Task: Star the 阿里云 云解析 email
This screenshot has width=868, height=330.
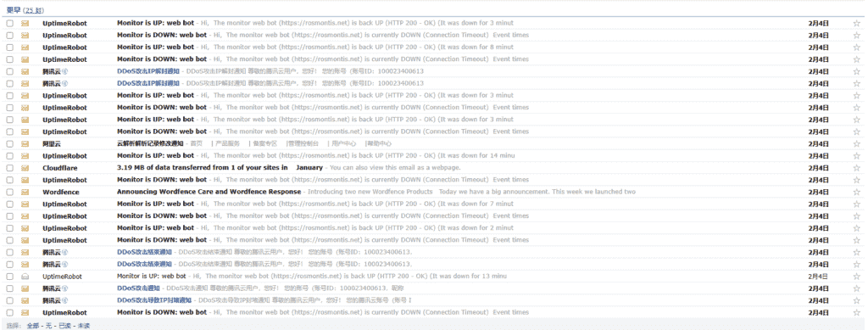Action: click(x=857, y=144)
